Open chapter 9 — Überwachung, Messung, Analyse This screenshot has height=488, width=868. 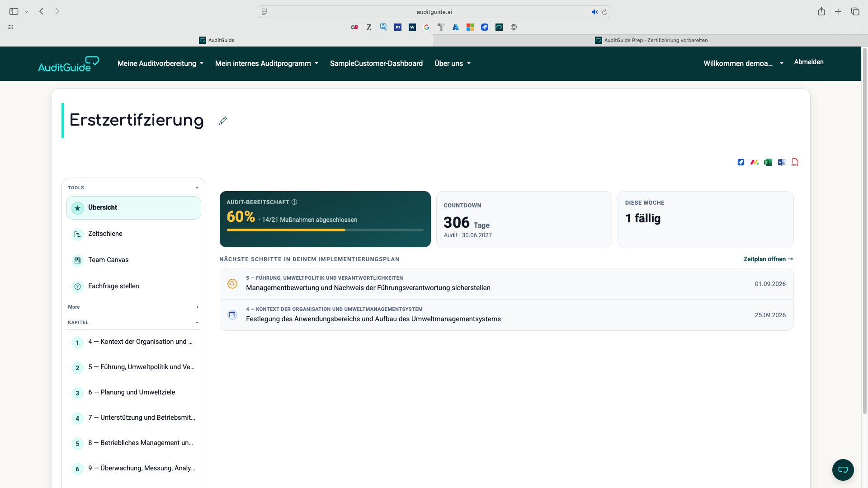coord(134,469)
